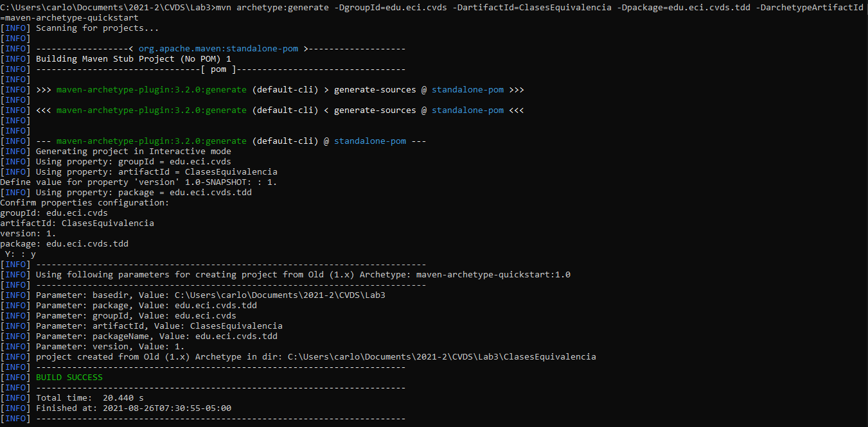This screenshot has height=427, width=868.
Task: Select the 'BUILD SUCCESS' message
Action: (x=69, y=378)
